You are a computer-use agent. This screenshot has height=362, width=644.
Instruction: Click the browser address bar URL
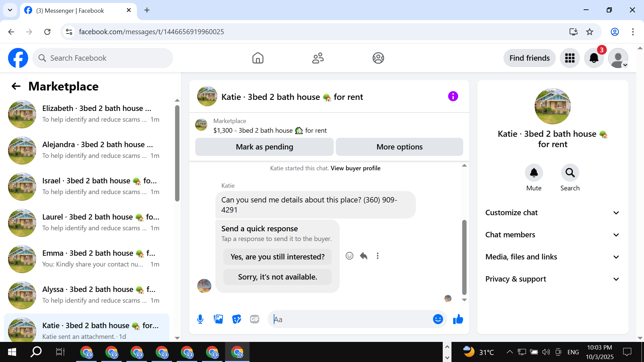point(152,32)
